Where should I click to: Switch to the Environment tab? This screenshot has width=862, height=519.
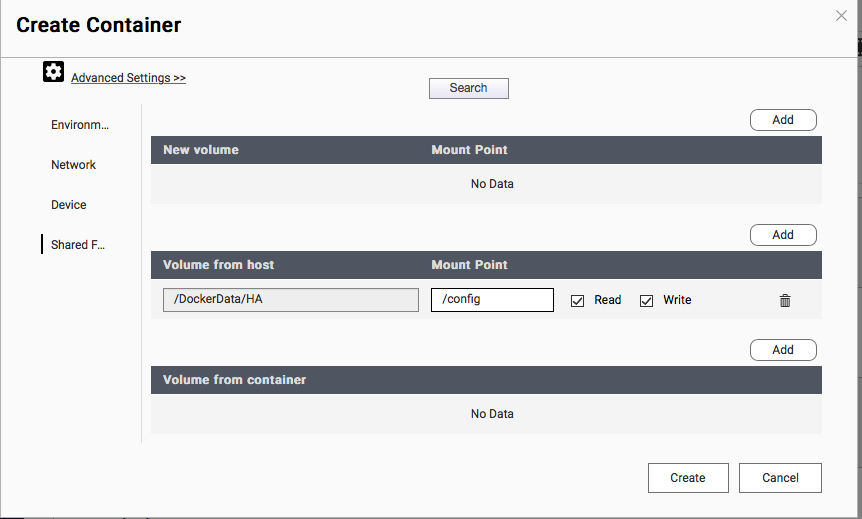(x=80, y=125)
